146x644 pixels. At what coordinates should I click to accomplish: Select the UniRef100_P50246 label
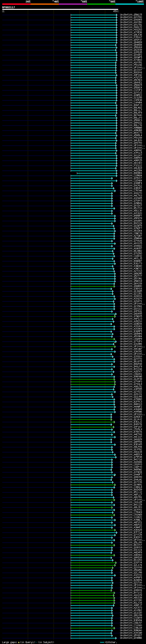131,65
